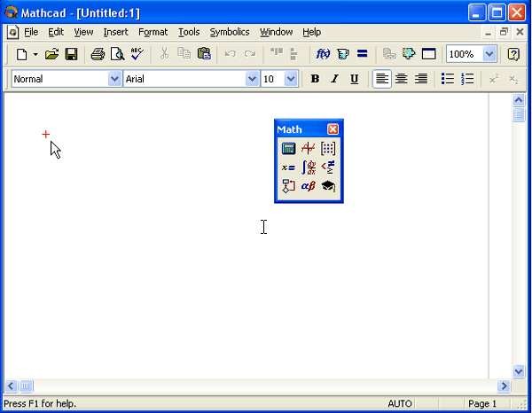
Task: Toggle bulleted list
Action: coord(448,79)
